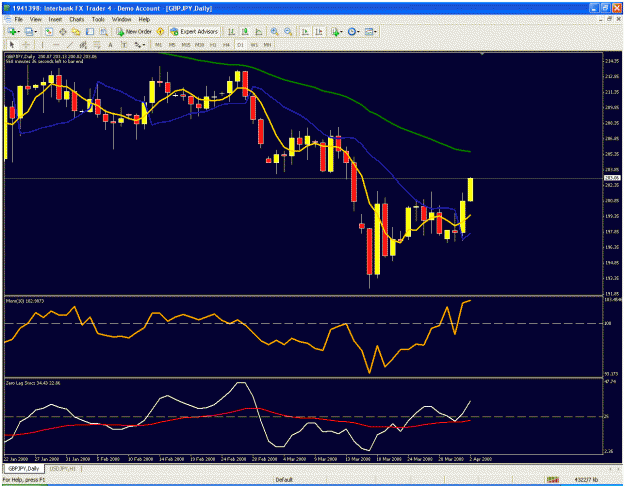625x486 pixels.
Task: Open the Help menu
Action: click(x=144, y=19)
